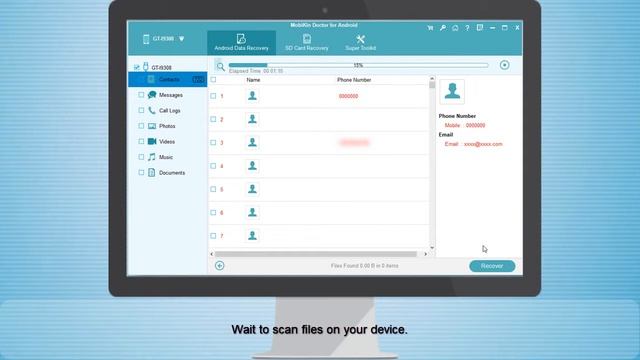Check the checkbox for contact row 6
Viewport: 640px width, 360px height.
[213, 212]
